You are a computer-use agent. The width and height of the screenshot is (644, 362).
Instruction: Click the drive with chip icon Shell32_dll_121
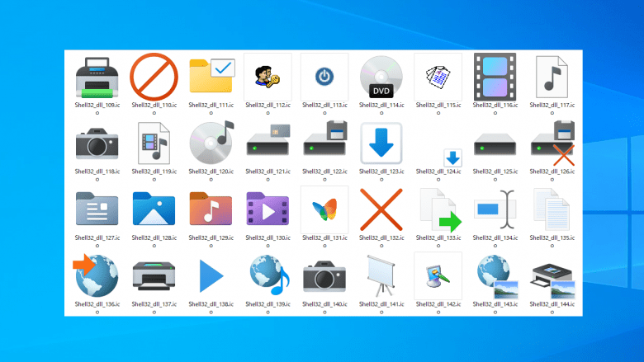pos(268,140)
